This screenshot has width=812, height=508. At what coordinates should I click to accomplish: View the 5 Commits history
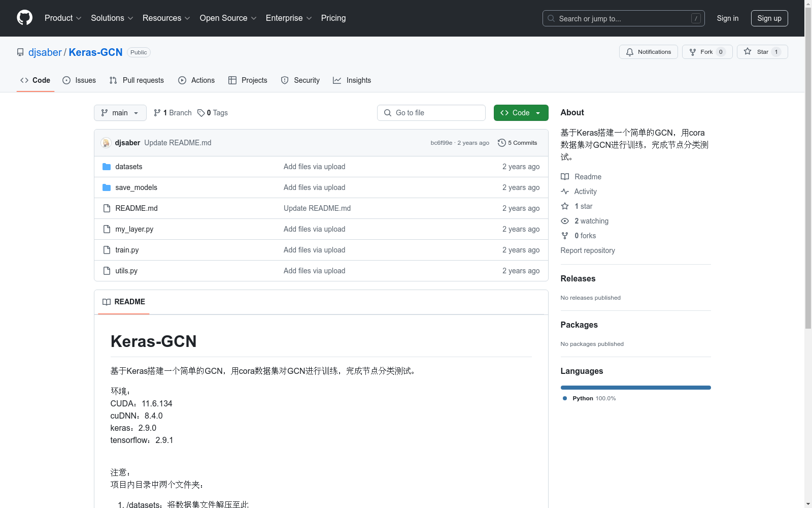(x=518, y=143)
